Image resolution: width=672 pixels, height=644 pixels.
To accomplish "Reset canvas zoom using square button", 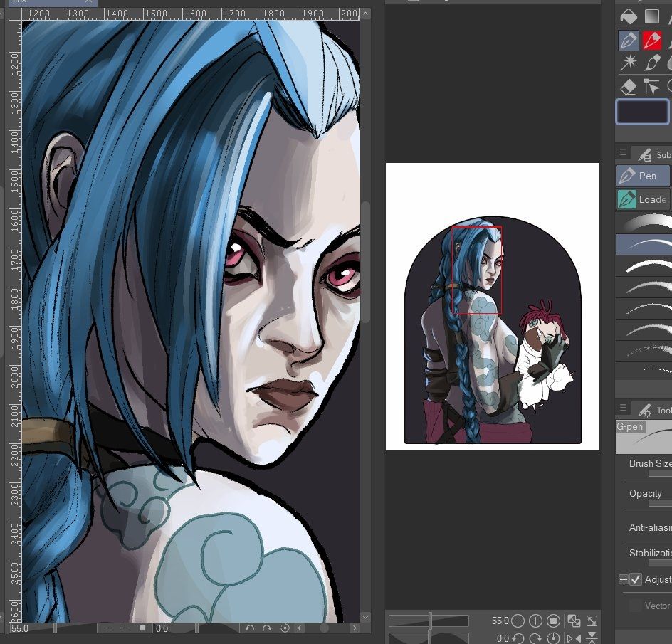I will pyautogui.click(x=142, y=628).
